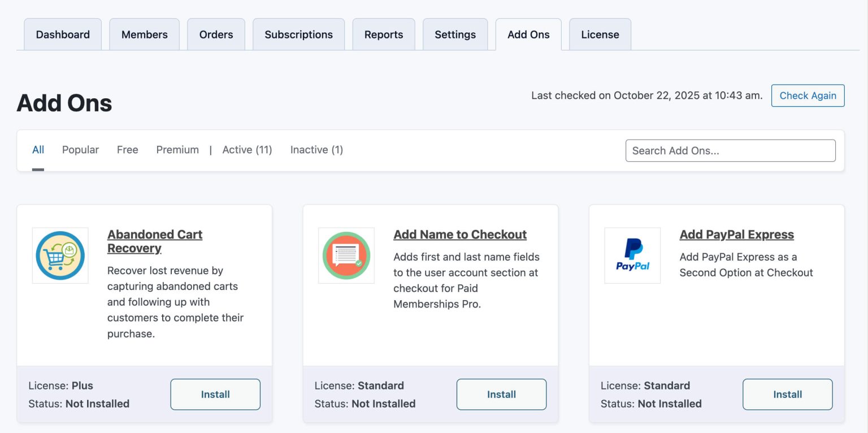Image resolution: width=868 pixels, height=433 pixels.
Task: Filter by Premium add ons
Action: (177, 150)
